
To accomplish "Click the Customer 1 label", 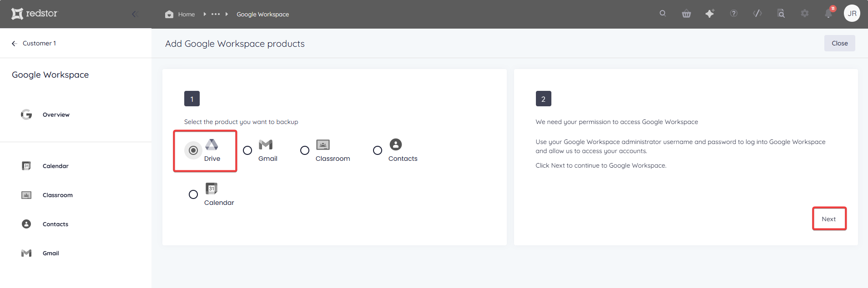I will tap(39, 43).
